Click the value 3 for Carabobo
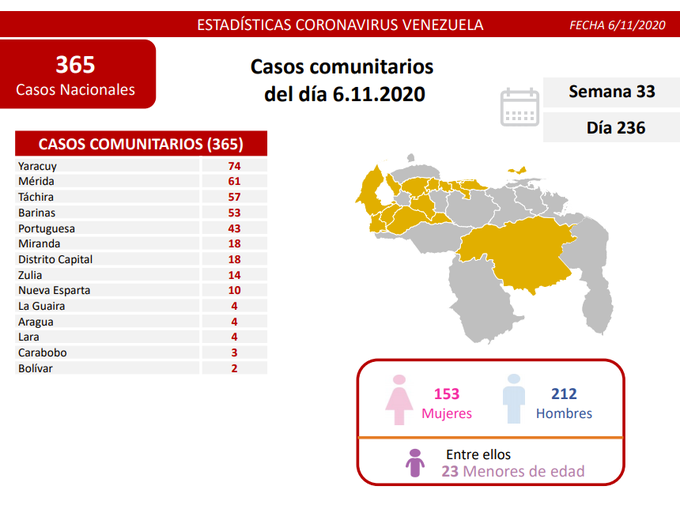Image resolution: width=680 pixels, height=505 pixels. (234, 352)
